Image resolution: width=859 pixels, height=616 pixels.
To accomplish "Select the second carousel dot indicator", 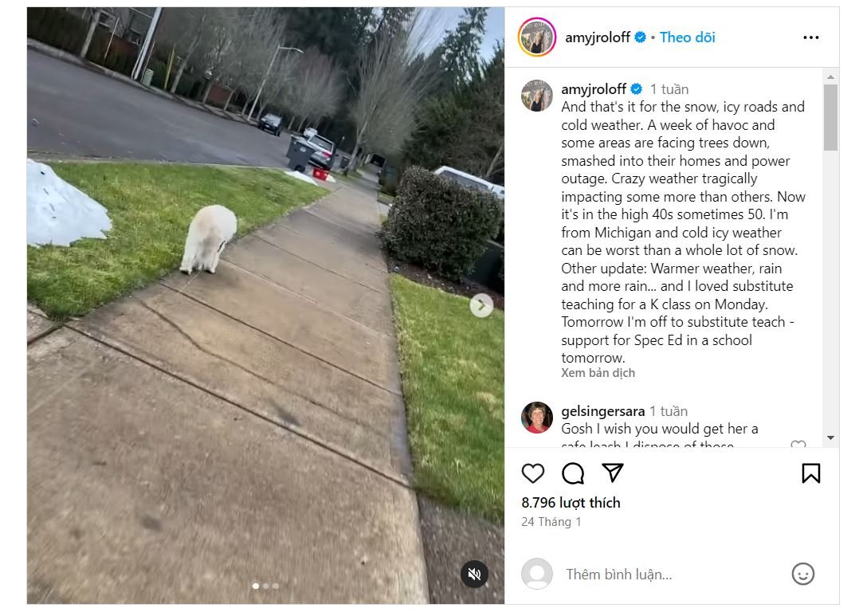I will pyautogui.click(x=265, y=586).
